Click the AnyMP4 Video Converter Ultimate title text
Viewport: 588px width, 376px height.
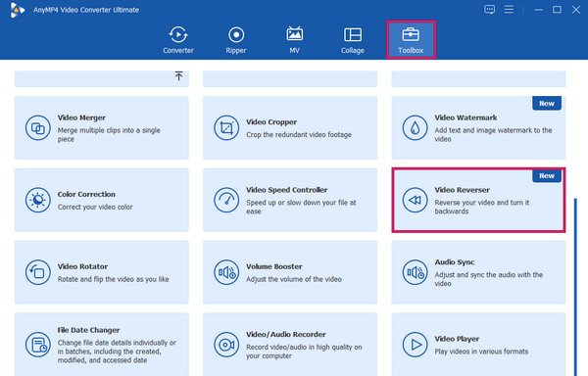pos(86,10)
